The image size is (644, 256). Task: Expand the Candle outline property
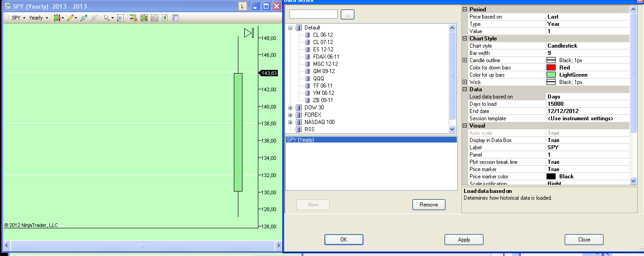(x=465, y=60)
